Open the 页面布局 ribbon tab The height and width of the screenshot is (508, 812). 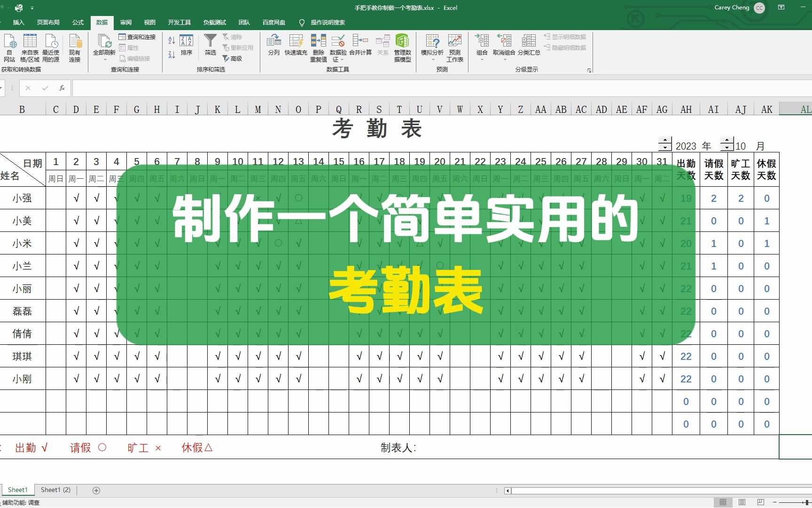48,22
